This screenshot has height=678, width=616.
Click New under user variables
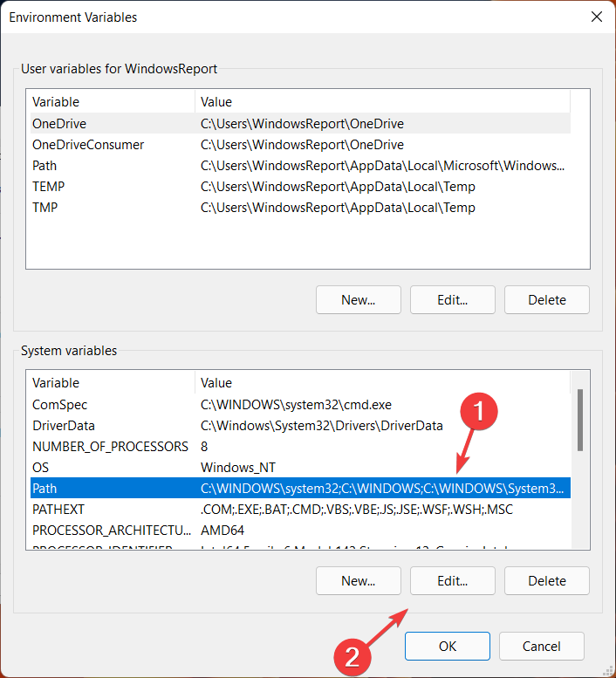(358, 299)
